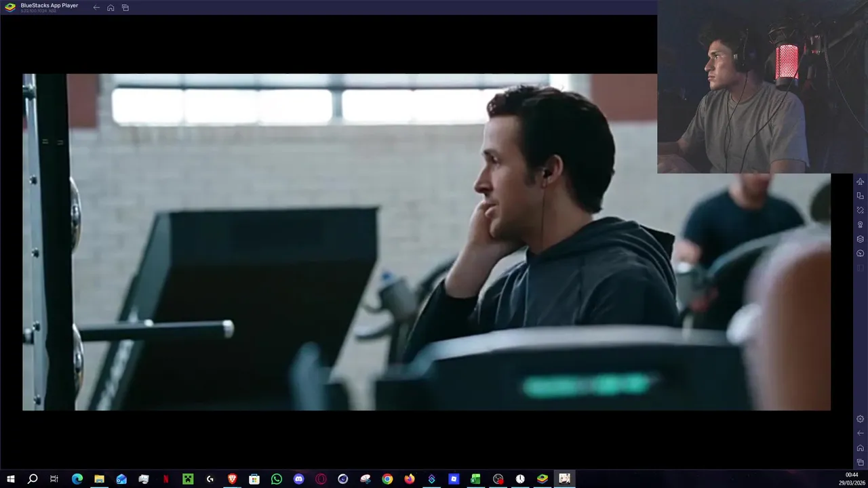Open BlueStacks settings gear in the sidebar

[860, 419]
